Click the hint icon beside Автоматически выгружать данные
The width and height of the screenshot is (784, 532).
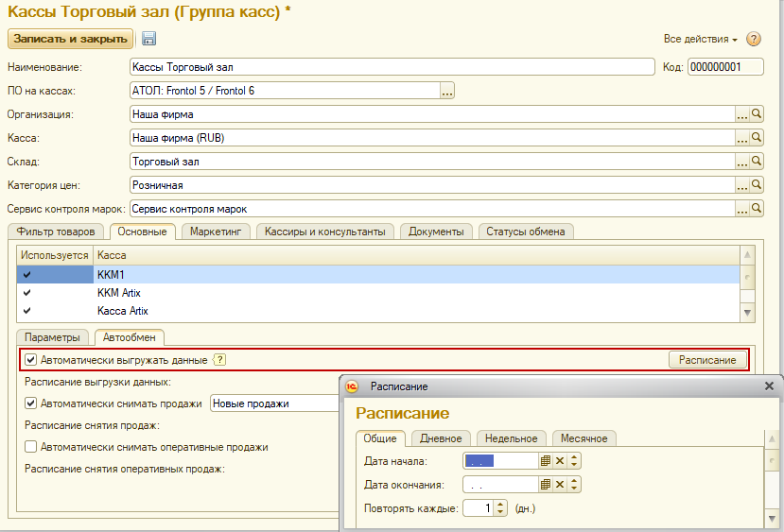pyautogui.click(x=220, y=360)
